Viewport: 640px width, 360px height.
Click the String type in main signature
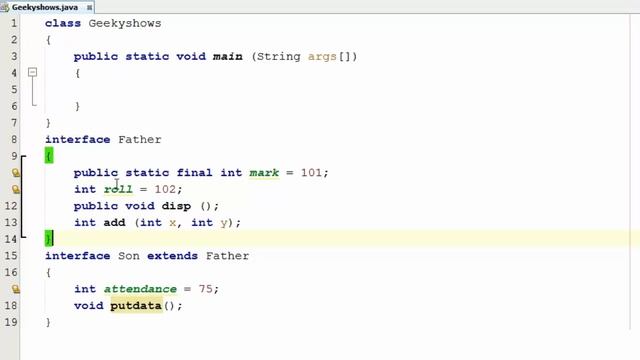pyautogui.click(x=279, y=57)
